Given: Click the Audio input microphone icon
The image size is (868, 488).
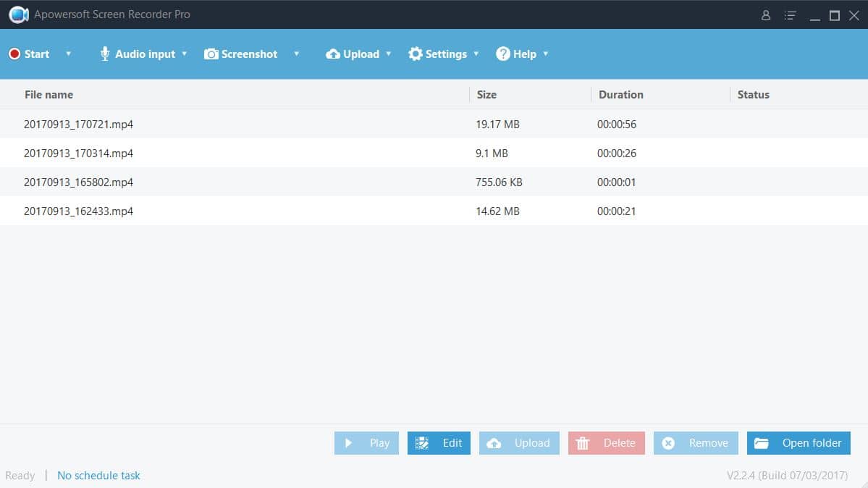Looking at the screenshot, I should pos(105,54).
